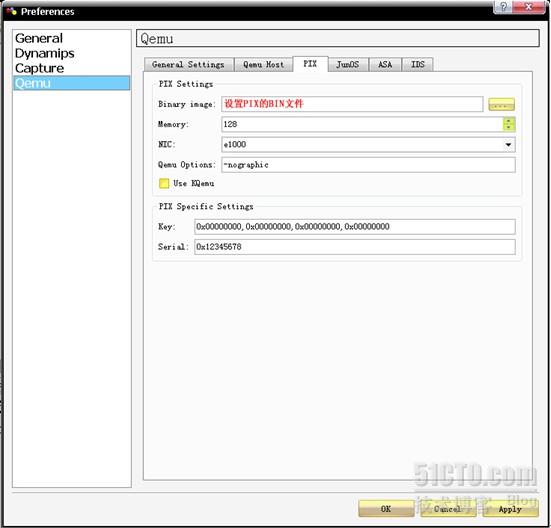Click the Binary image label

(186, 104)
